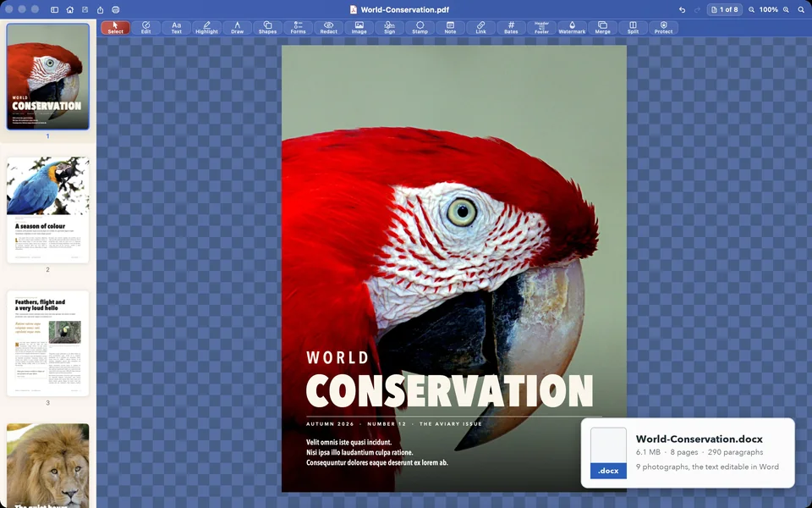Undo the last action
The width and height of the screenshot is (812, 508).
[x=682, y=9]
